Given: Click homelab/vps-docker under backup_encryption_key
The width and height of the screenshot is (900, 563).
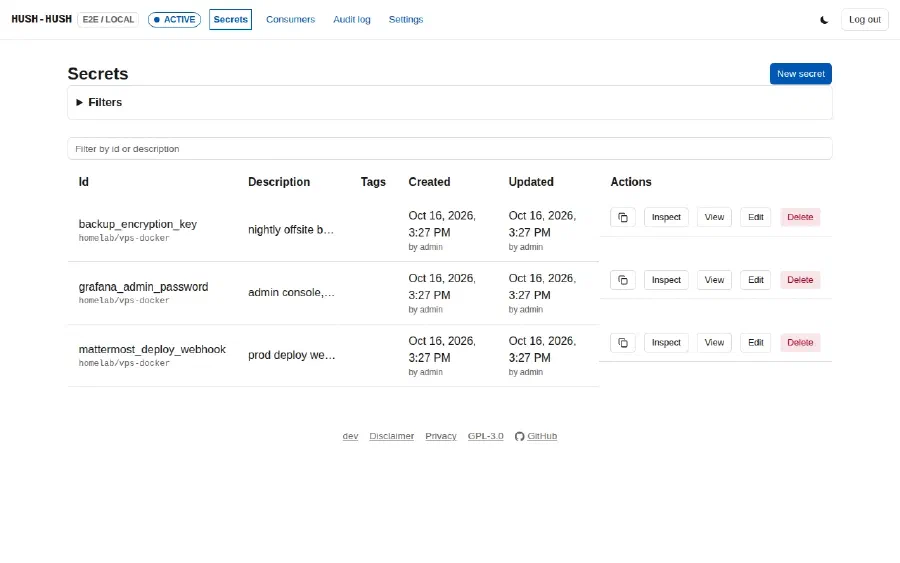Looking at the screenshot, I should tap(124, 238).
